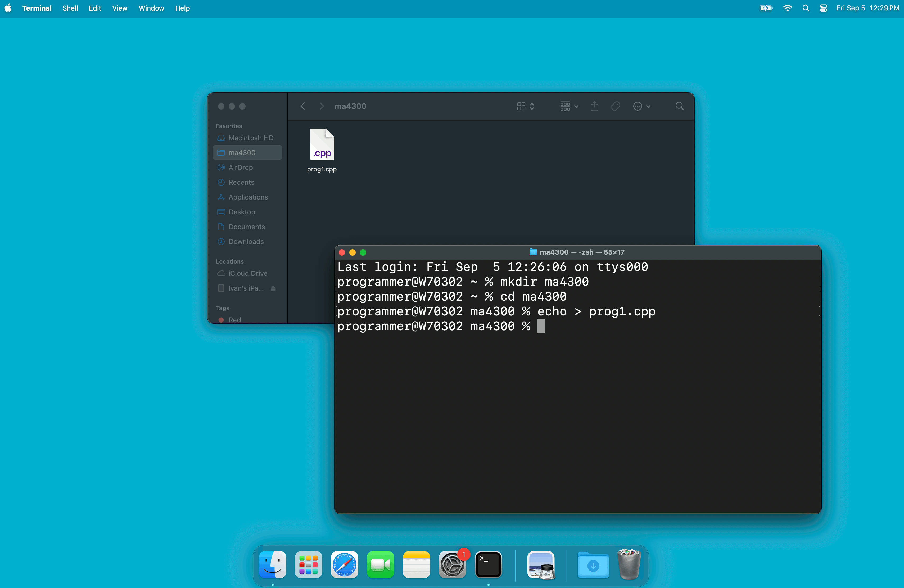
Task: Open the more actions ellipsis dropdown
Action: 641,106
